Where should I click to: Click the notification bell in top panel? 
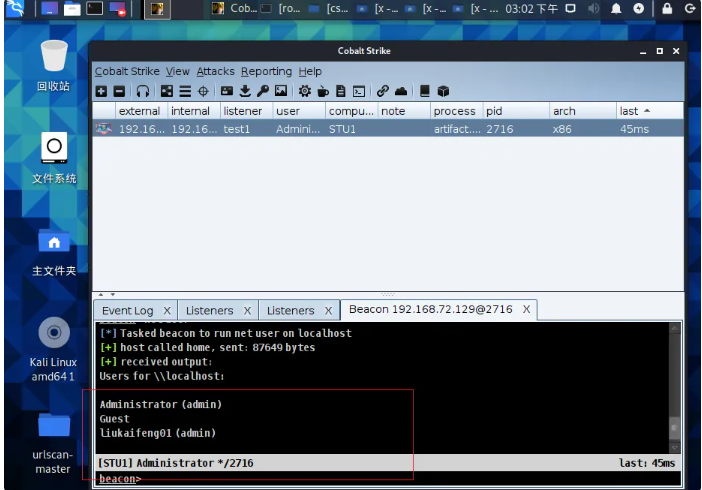[616, 9]
